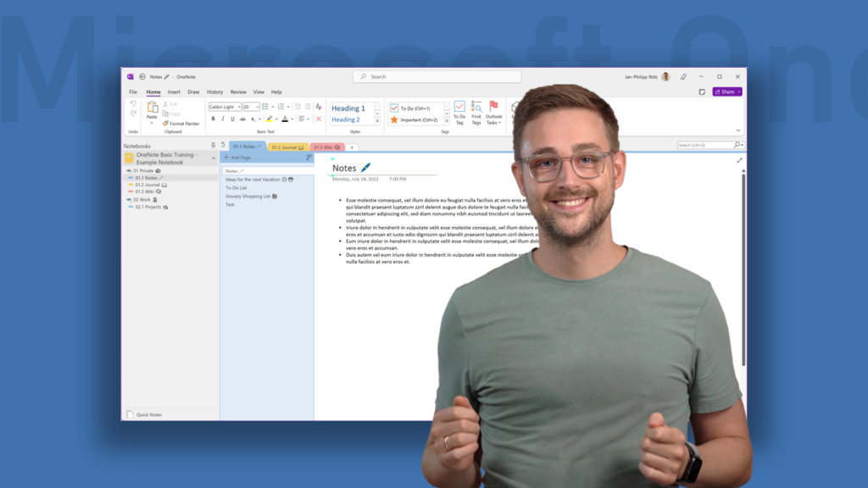Open the Review ribbon tab
The height and width of the screenshot is (488, 868).
pos(238,91)
